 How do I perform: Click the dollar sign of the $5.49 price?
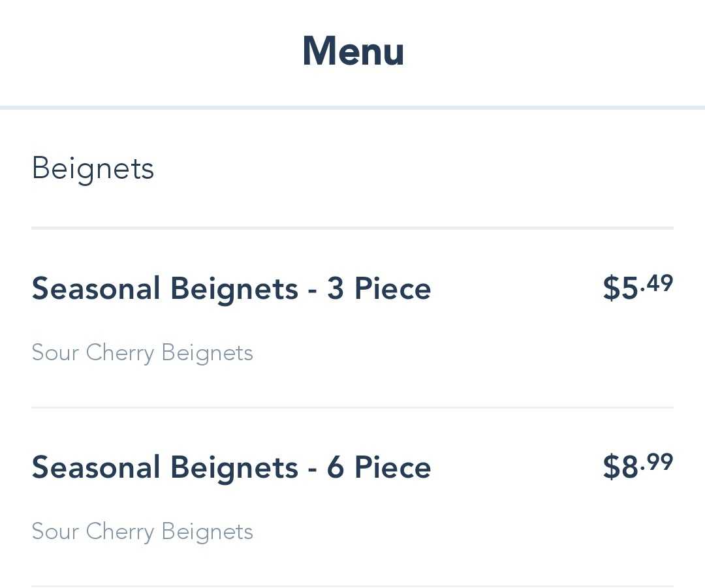click(x=612, y=289)
